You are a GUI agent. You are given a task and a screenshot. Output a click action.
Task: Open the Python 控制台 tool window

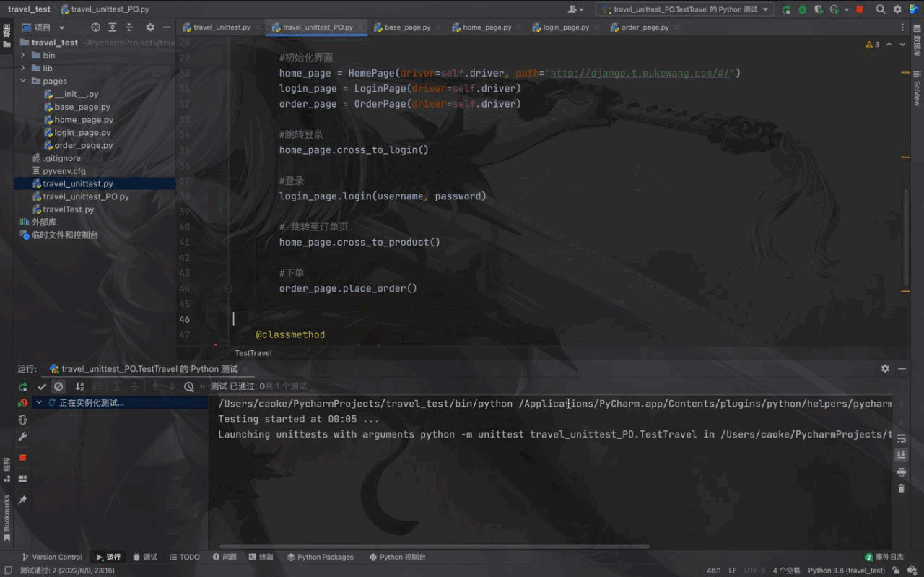point(397,557)
